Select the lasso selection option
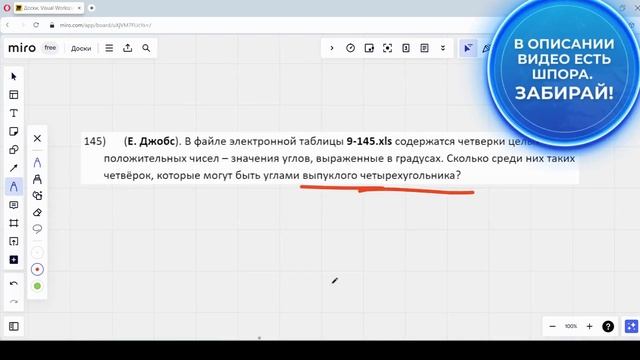 click(x=37, y=229)
